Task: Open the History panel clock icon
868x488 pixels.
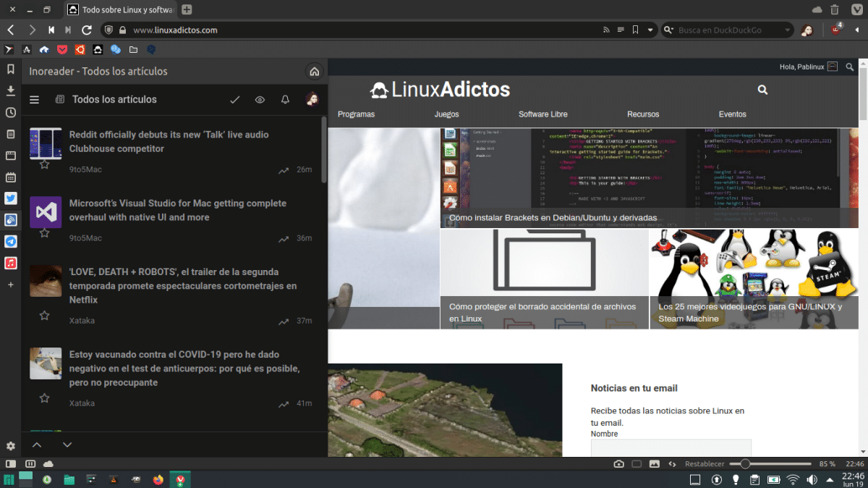Action: pyautogui.click(x=11, y=112)
